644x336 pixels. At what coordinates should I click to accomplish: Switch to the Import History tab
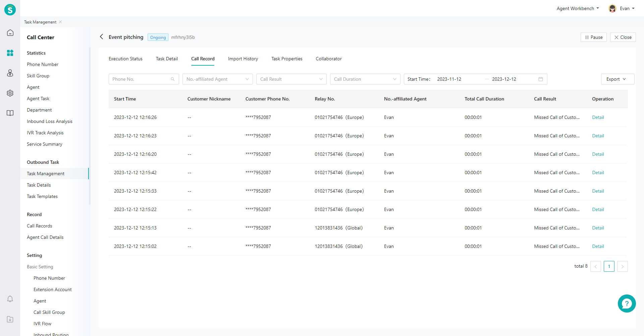(x=243, y=59)
